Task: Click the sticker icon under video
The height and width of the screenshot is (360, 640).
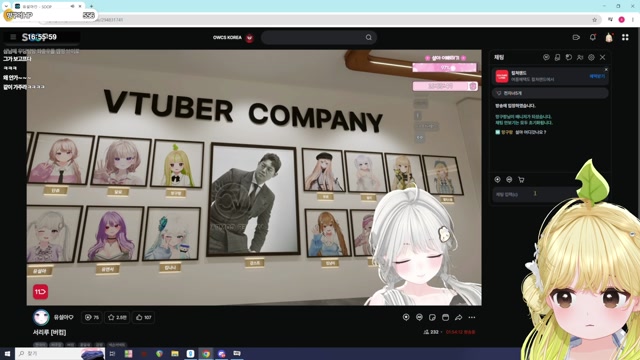Action: click(432, 317)
